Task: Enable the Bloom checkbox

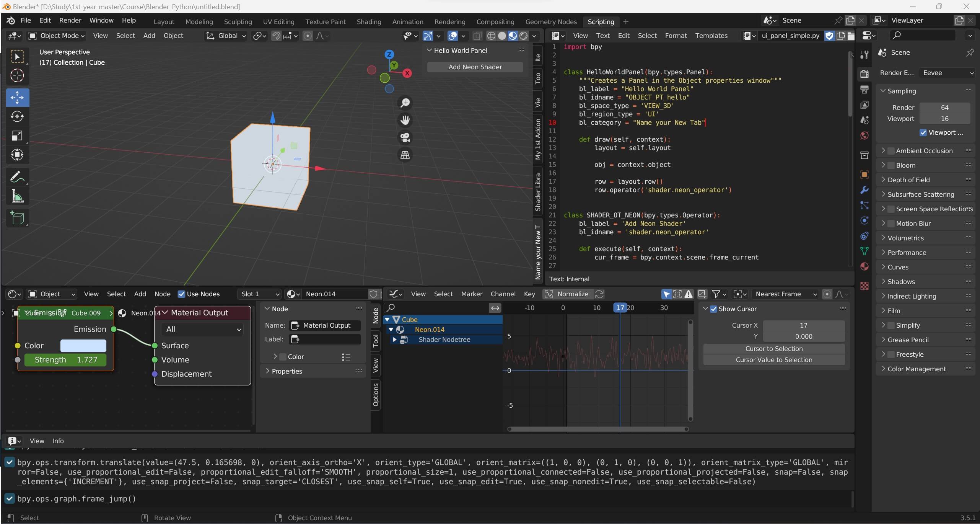Action: (x=891, y=165)
